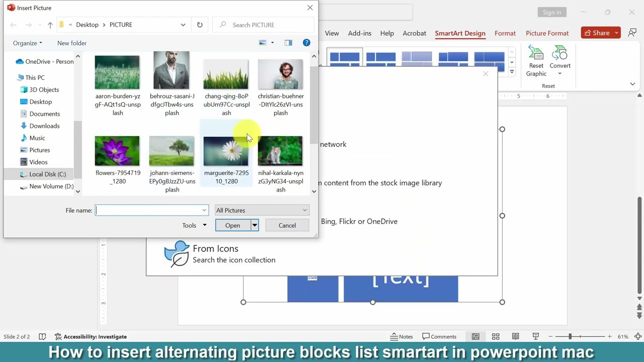Image resolution: width=644 pixels, height=362 pixels.
Task: Open the Organize menu
Action: (28, 43)
